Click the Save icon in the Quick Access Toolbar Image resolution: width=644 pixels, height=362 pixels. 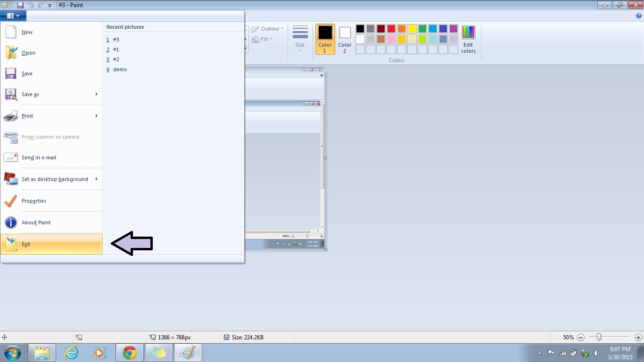tap(20, 5)
